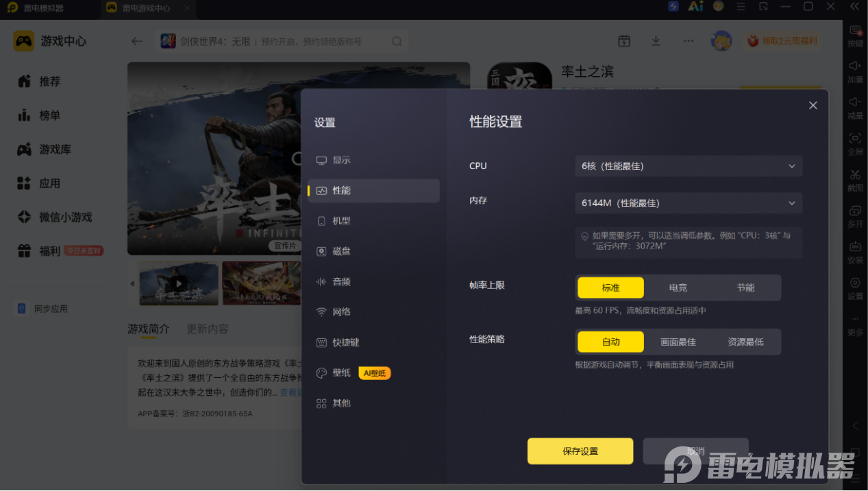The width and height of the screenshot is (868, 491).
Task: Click the small avatar in the title bar
Action: 718,6
